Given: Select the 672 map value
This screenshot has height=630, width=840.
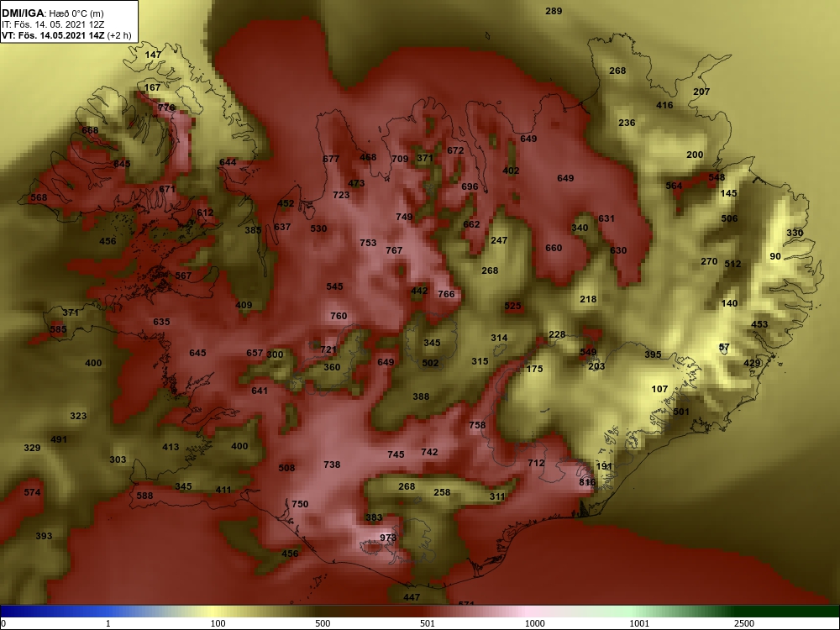Looking at the screenshot, I should [x=455, y=150].
